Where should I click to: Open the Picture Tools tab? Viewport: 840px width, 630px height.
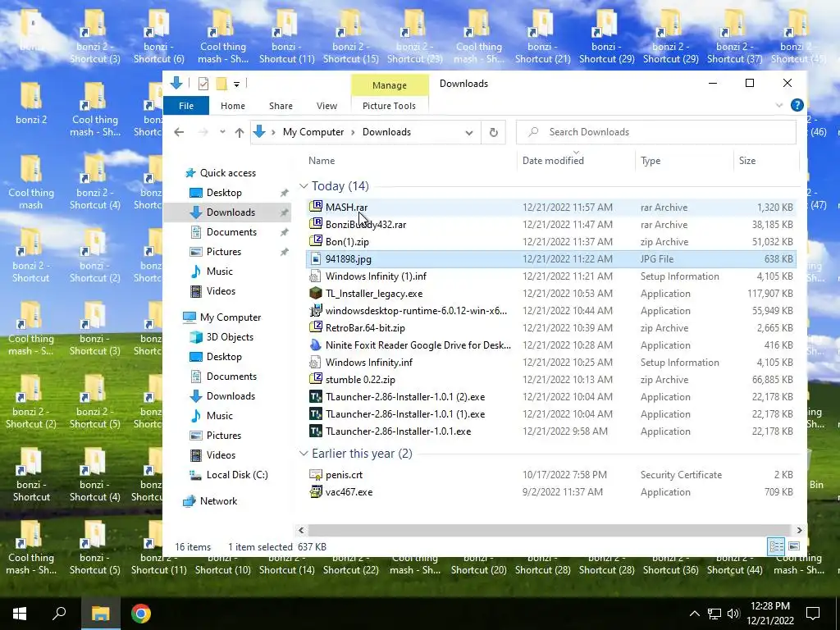[389, 106]
